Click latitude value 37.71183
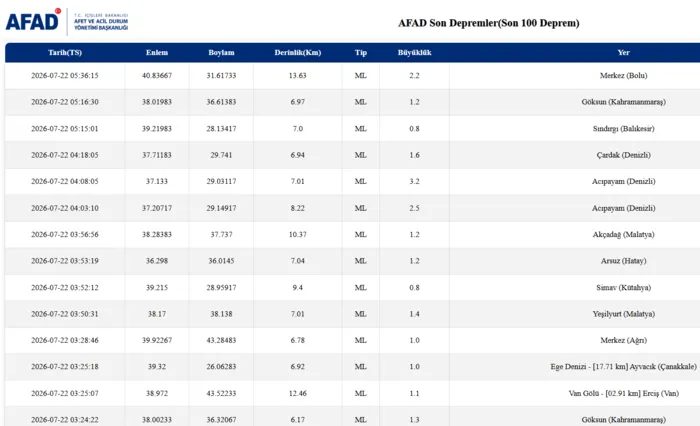The width and height of the screenshot is (700, 426). click(x=157, y=155)
